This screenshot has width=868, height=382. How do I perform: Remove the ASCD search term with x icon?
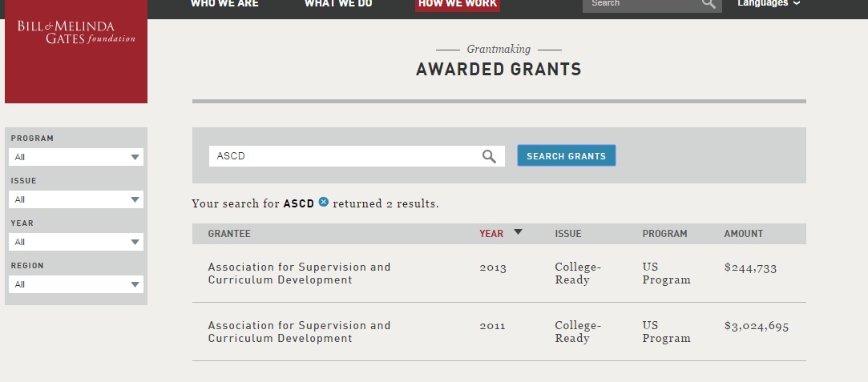click(324, 203)
